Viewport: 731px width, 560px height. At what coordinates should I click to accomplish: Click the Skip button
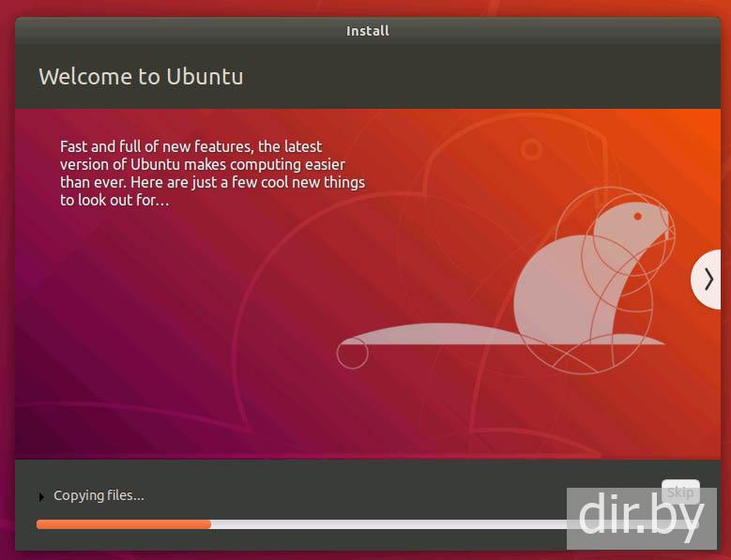680,492
